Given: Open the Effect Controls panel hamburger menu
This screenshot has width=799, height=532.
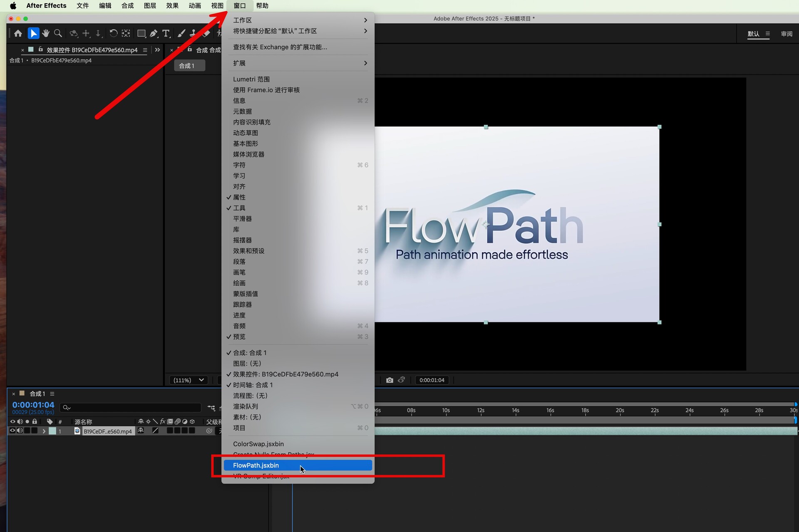Looking at the screenshot, I should 145,50.
